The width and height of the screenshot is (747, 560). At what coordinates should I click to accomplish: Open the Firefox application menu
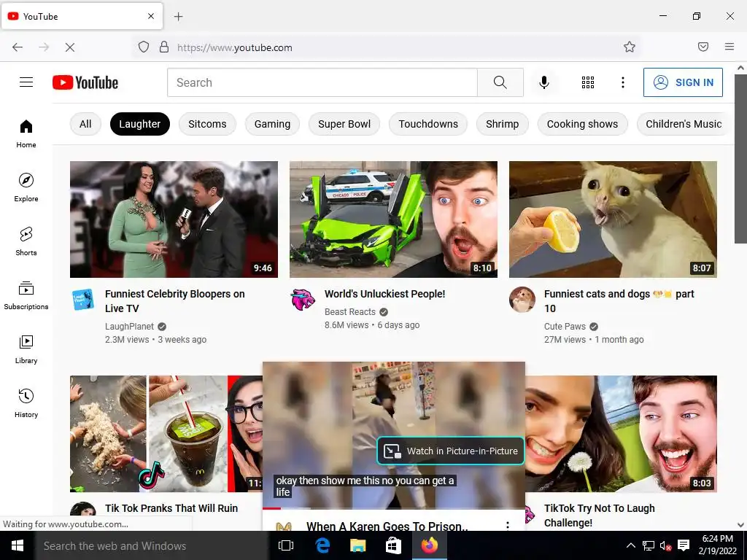(729, 47)
